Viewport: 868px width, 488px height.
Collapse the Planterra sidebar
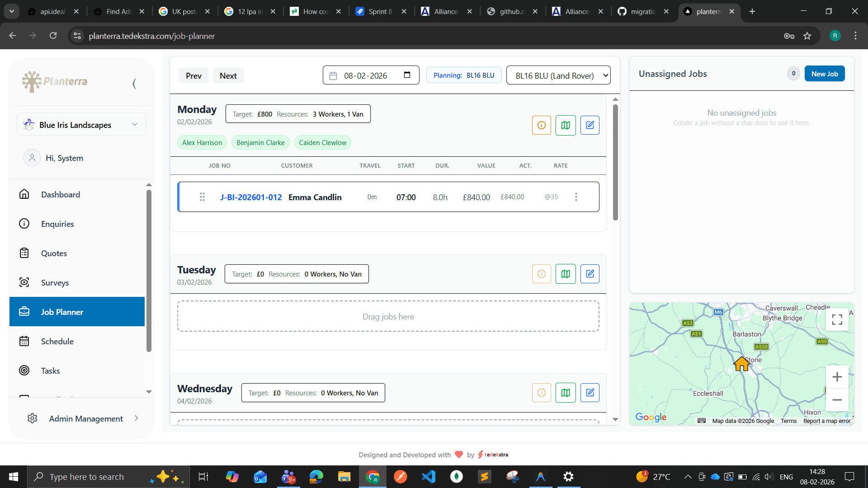coord(134,83)
